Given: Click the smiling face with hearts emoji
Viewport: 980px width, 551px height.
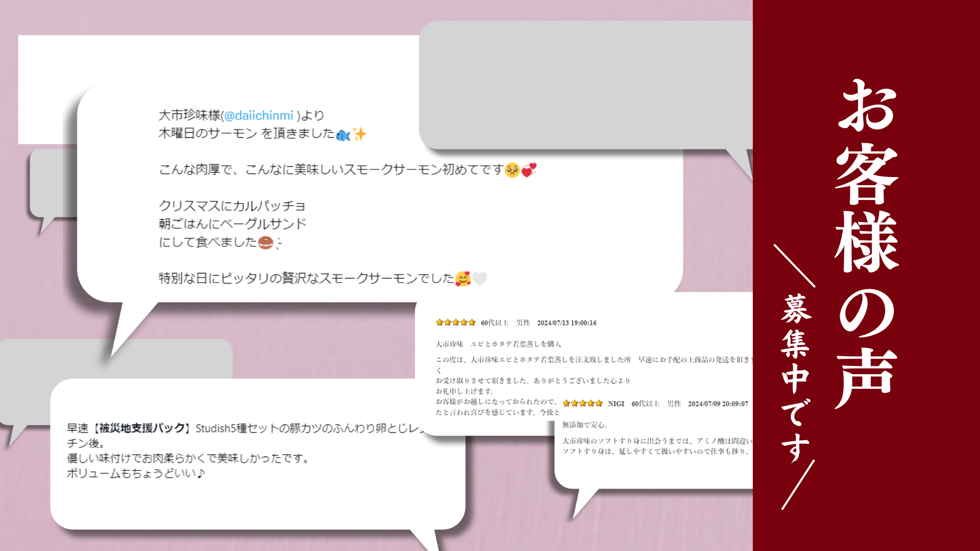Looking at the screenshot, I should [463, 279].
